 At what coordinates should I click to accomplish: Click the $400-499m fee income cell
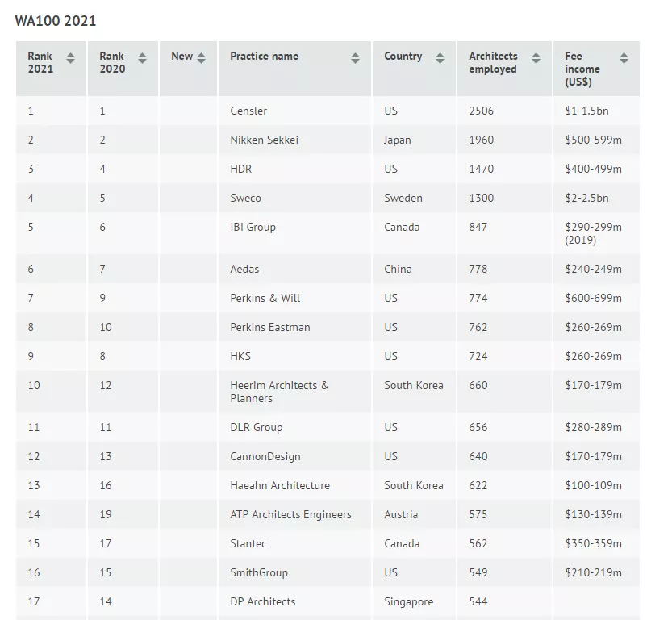point(596,169)
